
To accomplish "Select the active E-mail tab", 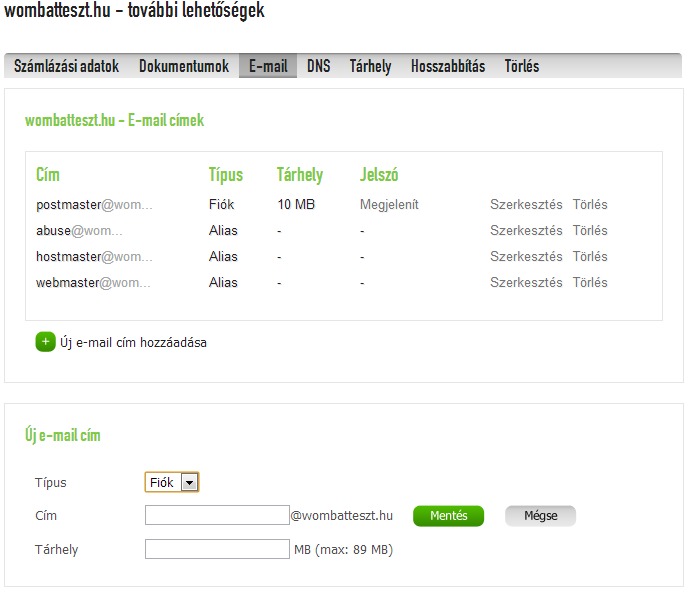I will 267,67.
